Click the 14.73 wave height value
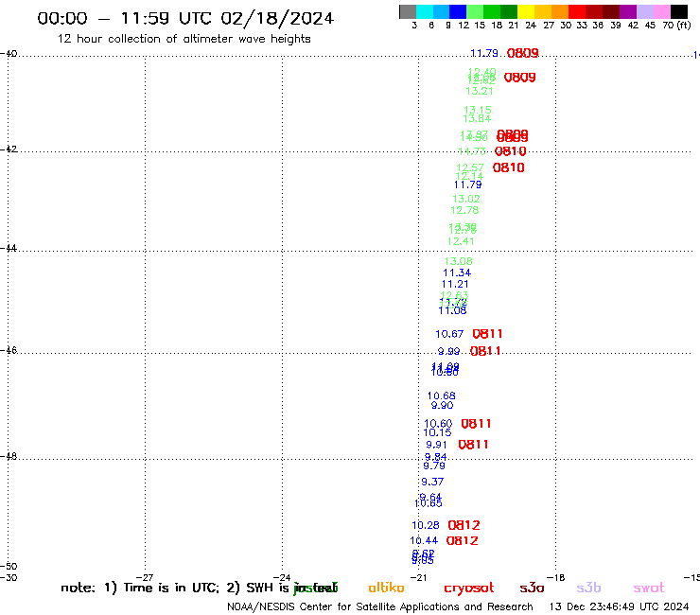This screenshot has height=615, width=700. pos(472,151)
